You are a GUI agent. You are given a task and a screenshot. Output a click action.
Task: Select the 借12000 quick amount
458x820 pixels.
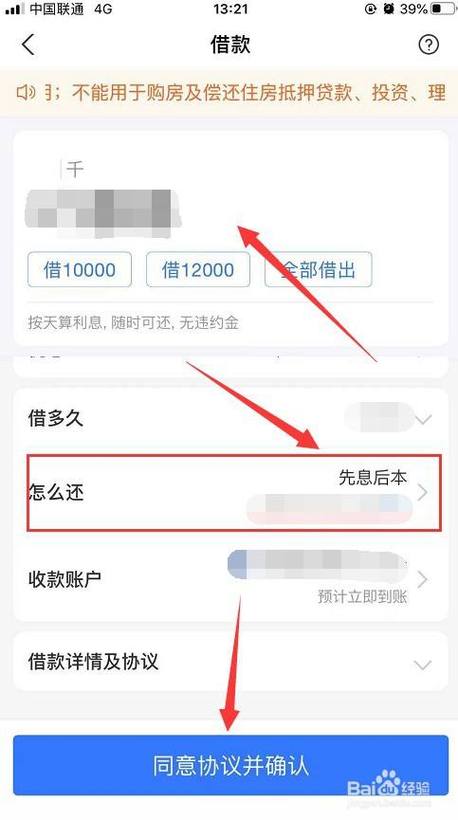198,269
